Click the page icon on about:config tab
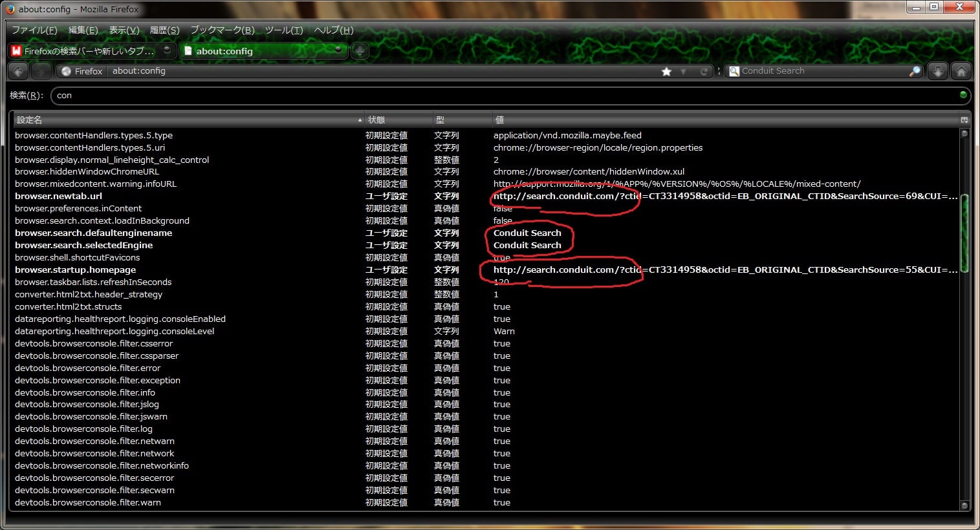The image size is (980, 530). [188, 50]
